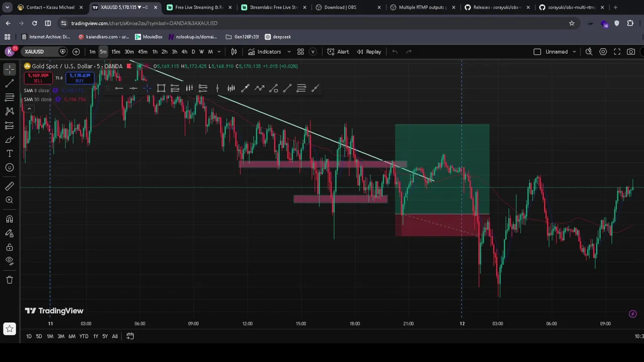Click the plus Compare symbol icon
The width and height of the screenshot is (644, 362).
click(76, 52)
